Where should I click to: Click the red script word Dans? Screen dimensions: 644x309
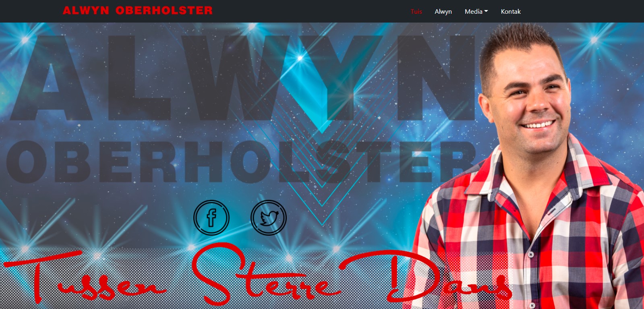pos(447,278)
